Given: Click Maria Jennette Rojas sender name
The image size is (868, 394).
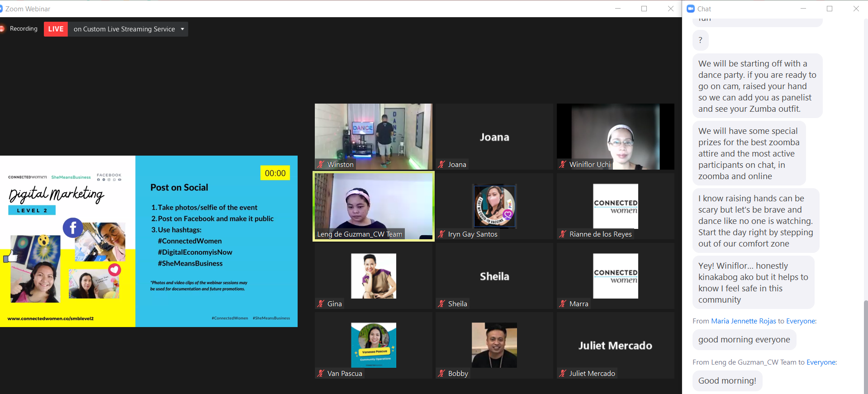Looking at the screenshot, I should pyautogui.click(x=744, y=321).
